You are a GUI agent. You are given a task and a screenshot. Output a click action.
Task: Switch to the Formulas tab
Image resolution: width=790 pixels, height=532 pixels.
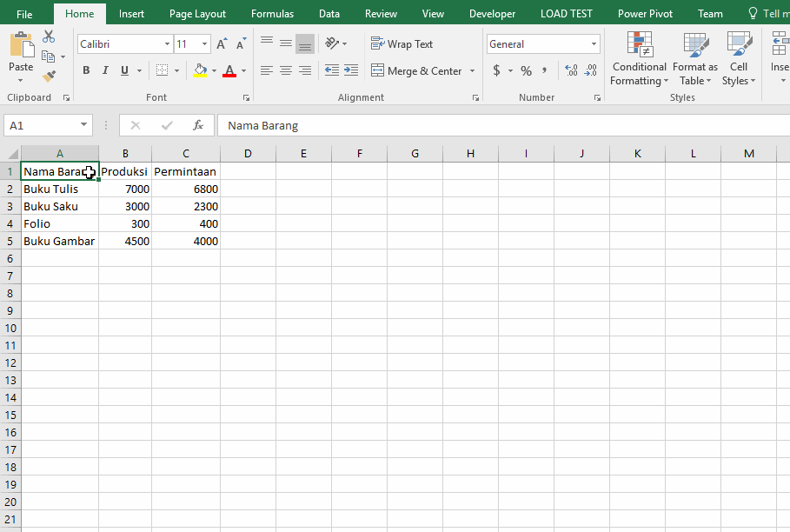[273, 14]
